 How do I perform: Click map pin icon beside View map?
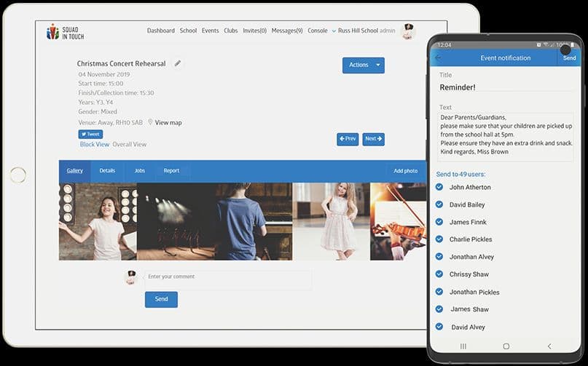point(150,122)
